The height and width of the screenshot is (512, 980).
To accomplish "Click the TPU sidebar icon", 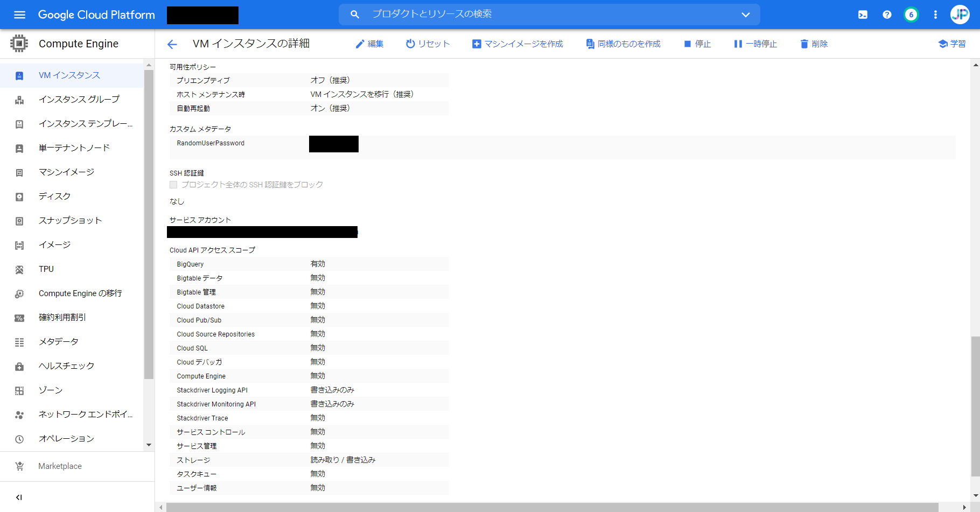I will [x=19, y=270].
